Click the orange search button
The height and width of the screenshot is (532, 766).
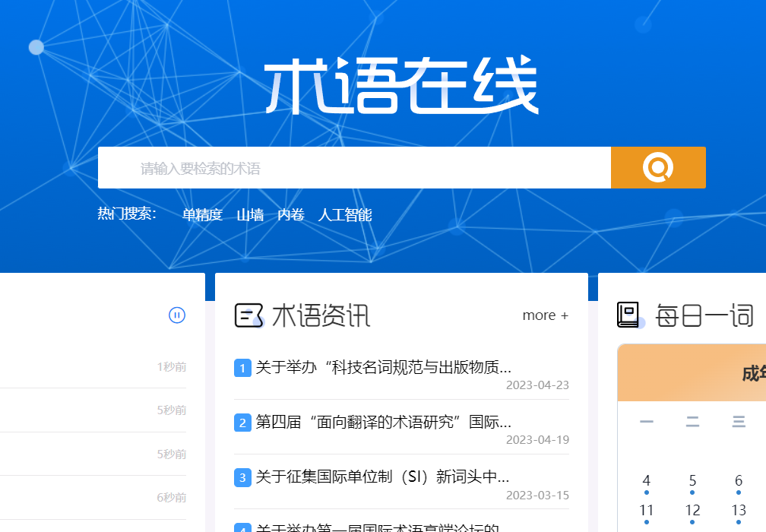pyautogui.click(x=658, y=167)
